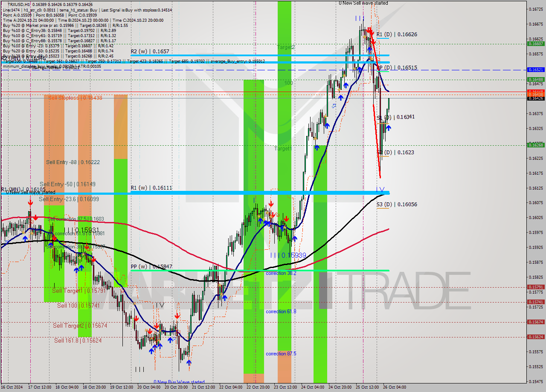
Task: Click the 'correction 87.5' label
Action: tap(281, 354)
